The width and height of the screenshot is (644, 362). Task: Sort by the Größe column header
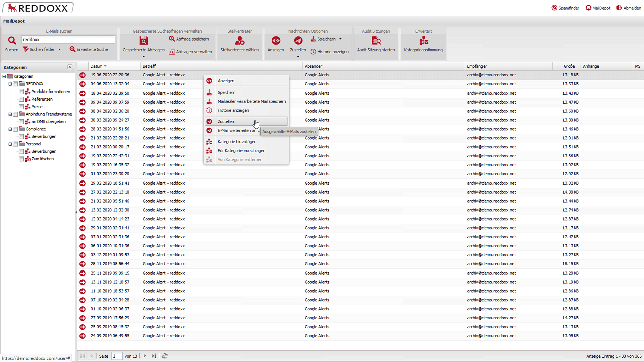point(566,66)
